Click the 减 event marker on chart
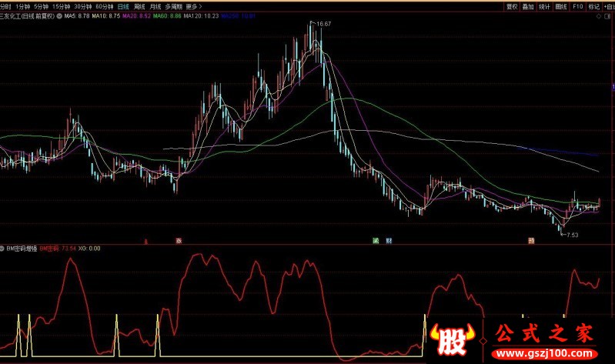This screenshot has width=615, height=364. pyautogui.click(x=376, y=240)
